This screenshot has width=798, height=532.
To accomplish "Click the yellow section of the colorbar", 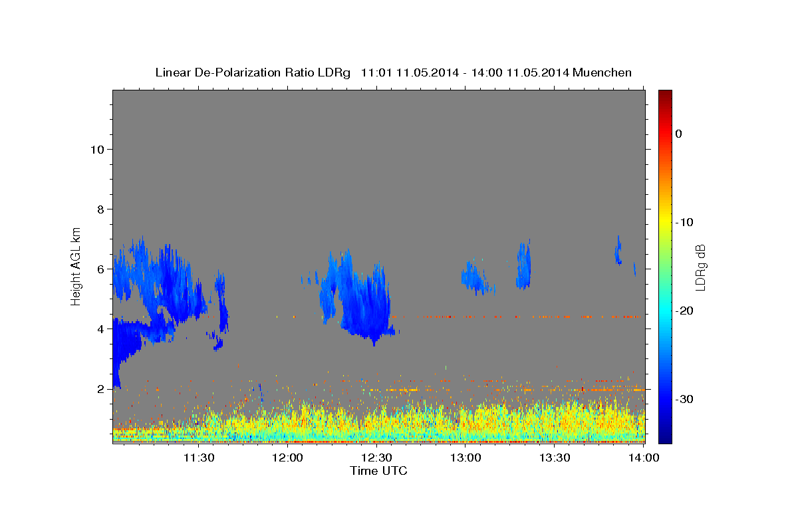I will click(665, 219).
